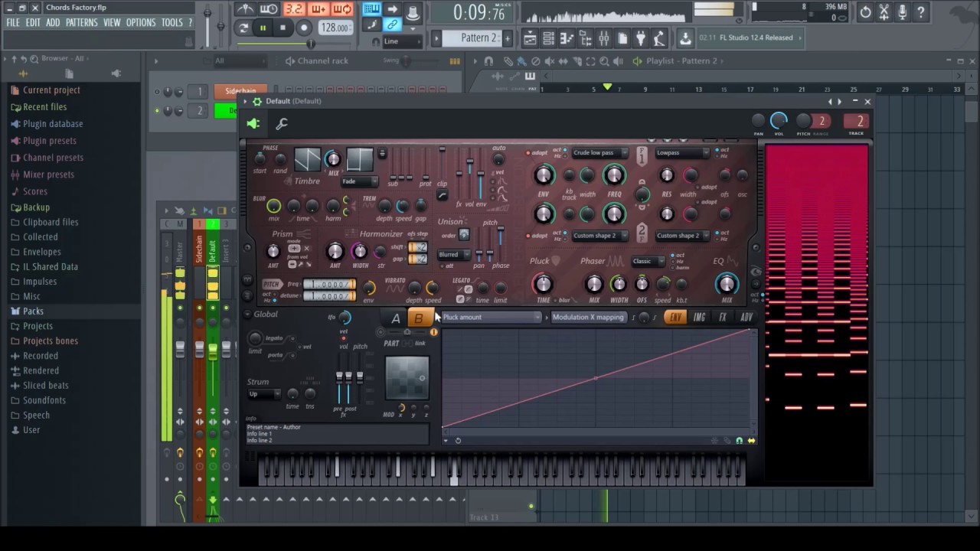Open the EDIT menu
This screenshot has width=980, height=551.
click(33, 23)
